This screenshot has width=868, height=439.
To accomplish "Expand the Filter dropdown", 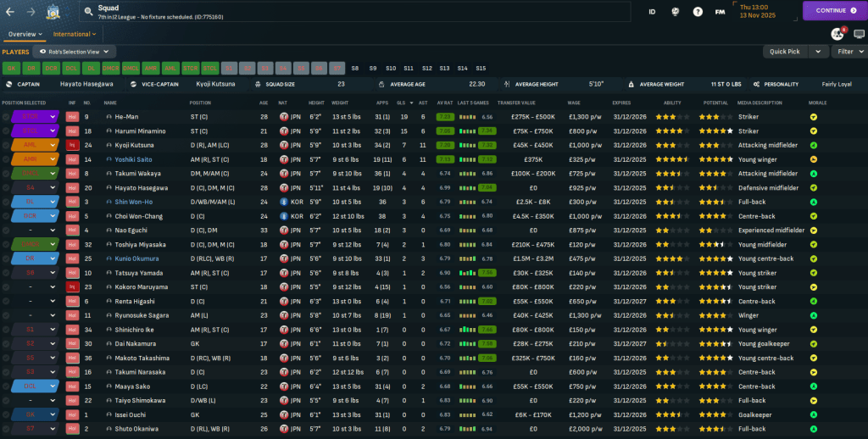I will click(849, 52).
